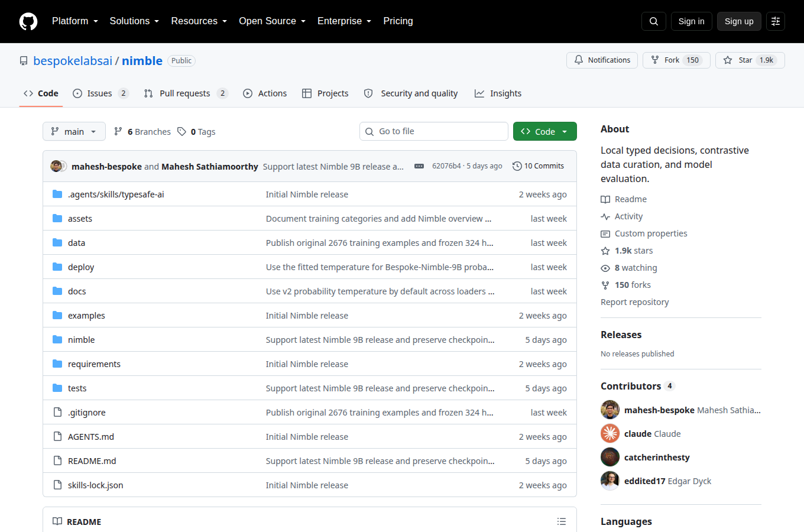
Task: Click the ellipsis to expand commit message
Action: 419,166
